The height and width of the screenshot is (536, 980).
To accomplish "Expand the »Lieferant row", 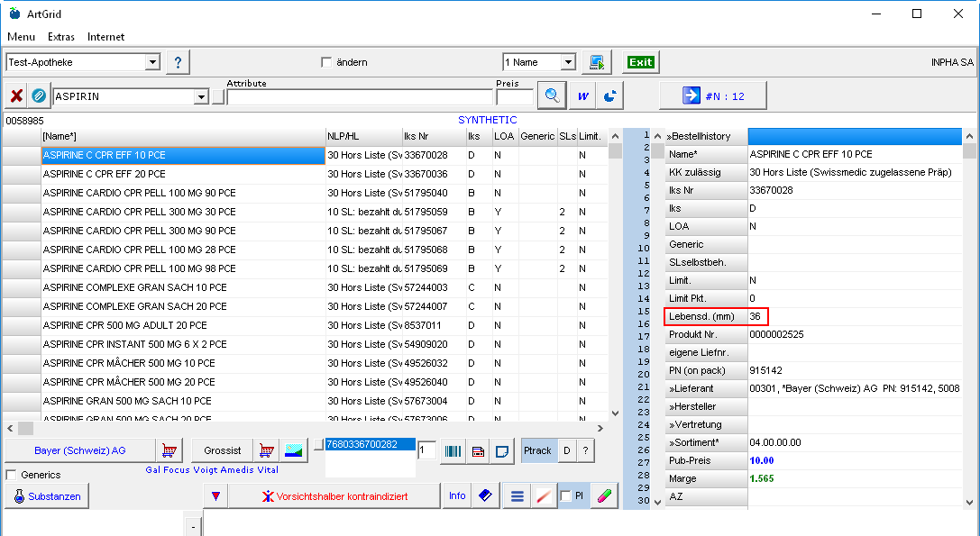I will (706, 388).
